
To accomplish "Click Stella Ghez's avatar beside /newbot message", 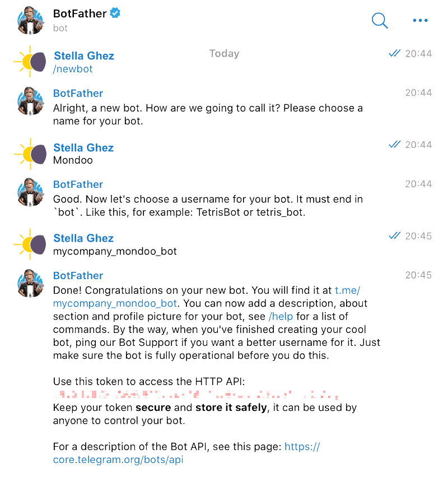I will (29, 62).
